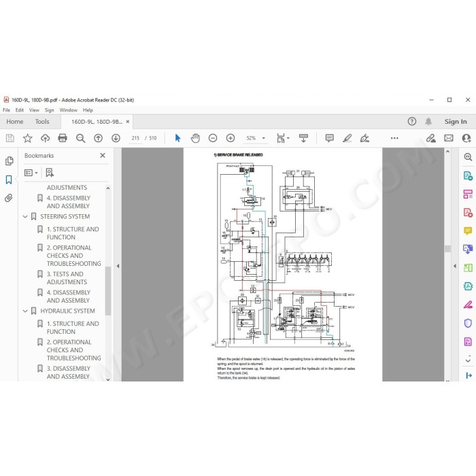
Task: Open the Sign menu
Action: point(49,110)
